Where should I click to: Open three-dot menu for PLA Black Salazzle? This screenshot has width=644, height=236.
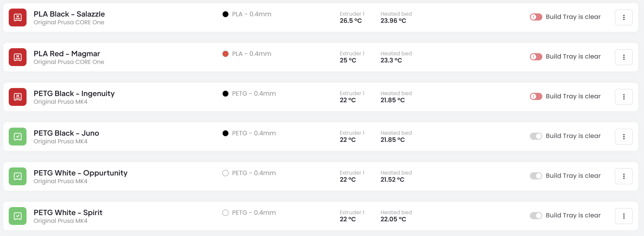[x=624, y=17]
